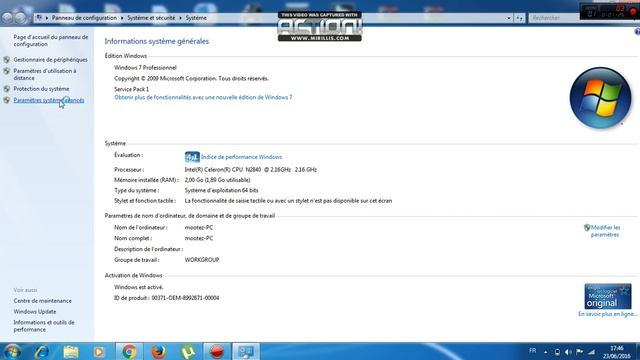Open Protection du système link
This screenshot has height=360, width=640.
tap(41, 89)
